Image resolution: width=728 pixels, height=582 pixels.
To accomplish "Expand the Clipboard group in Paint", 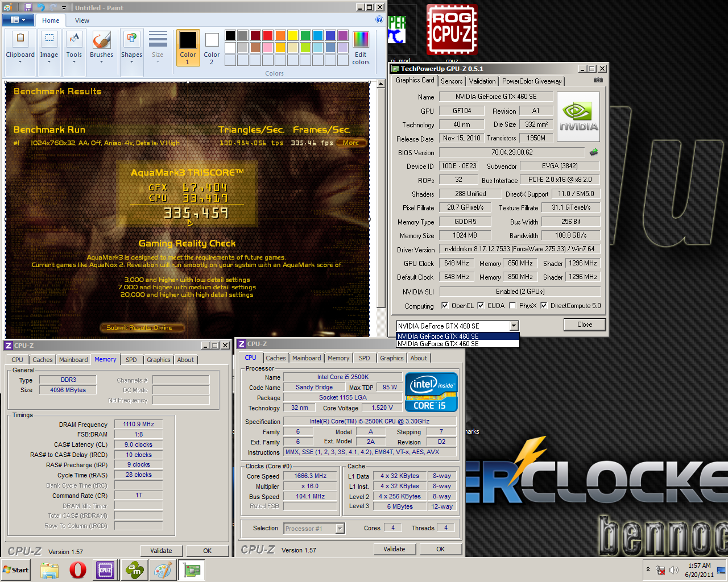I will (20, 52).
